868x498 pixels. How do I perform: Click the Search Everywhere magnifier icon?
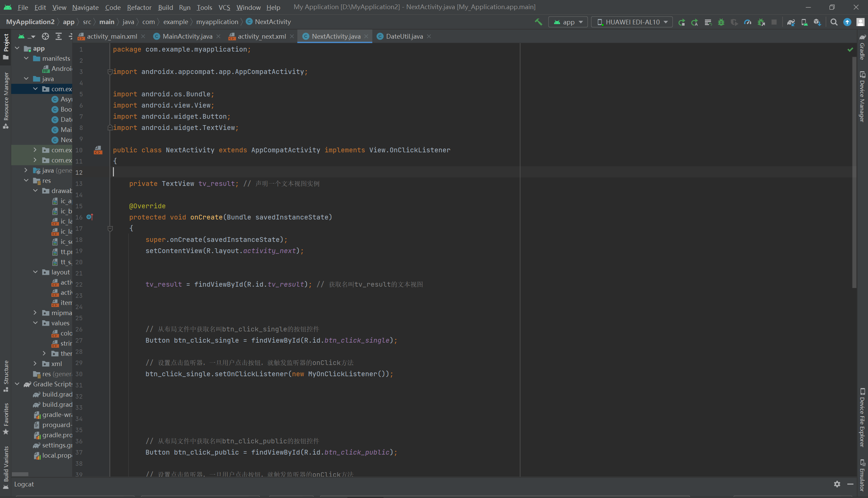click(x=834, y=22)
